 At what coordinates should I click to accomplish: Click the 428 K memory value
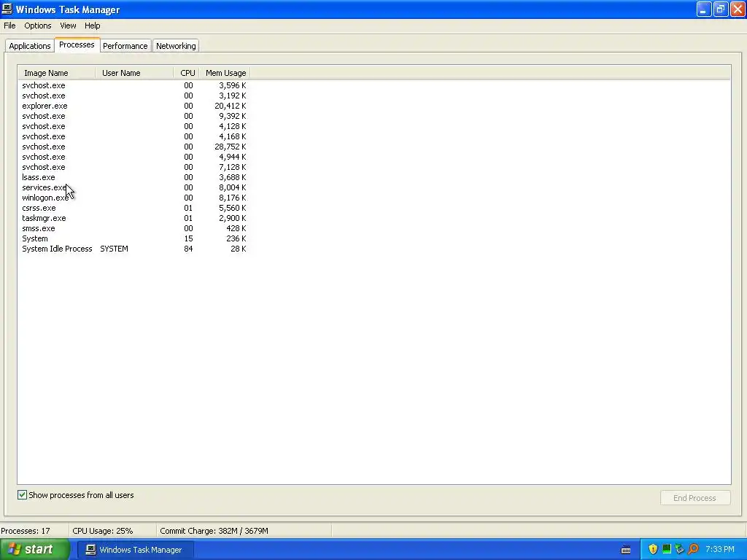pos(236,228)
